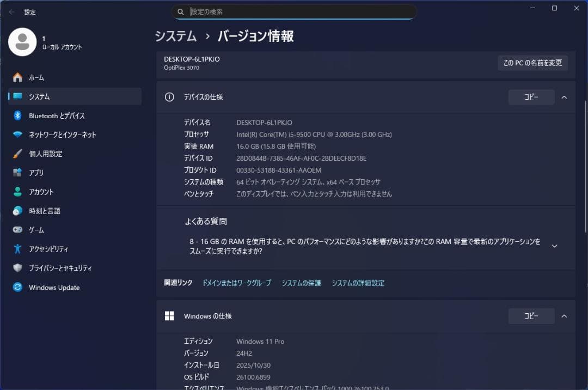The image size is (588, 390).
Task: Open 時刻と言語 settings
Action: [x=16, y=211]
